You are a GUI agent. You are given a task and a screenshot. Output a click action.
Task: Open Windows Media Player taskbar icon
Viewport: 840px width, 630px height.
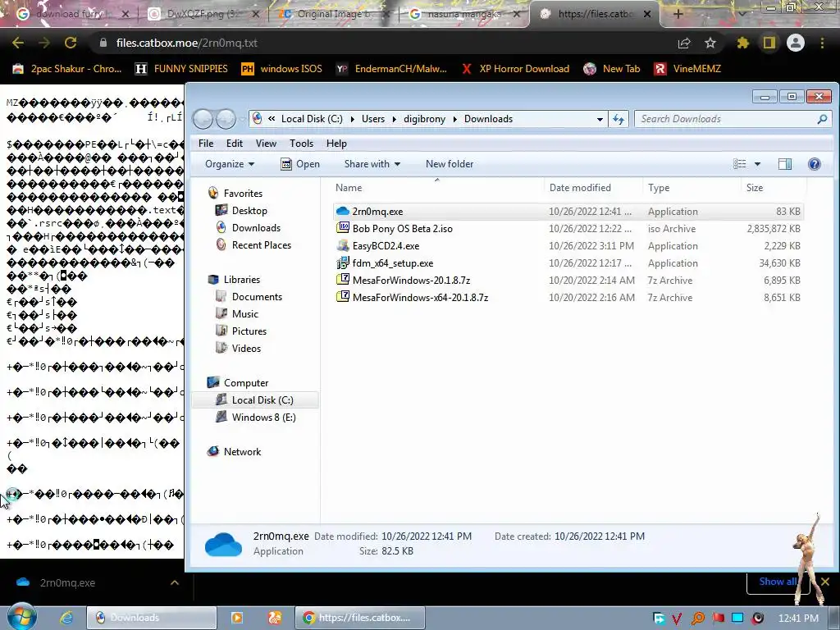point(237,618)
